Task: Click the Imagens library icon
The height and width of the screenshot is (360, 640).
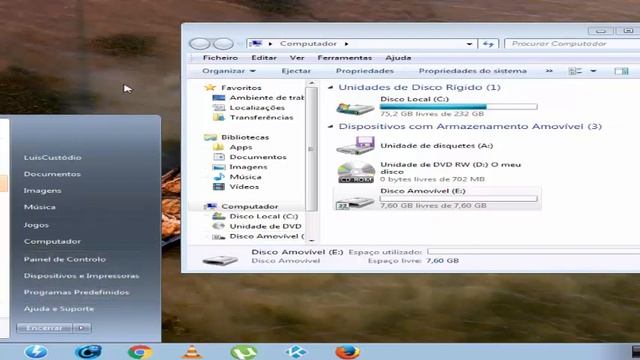Action: tap(218, 167)
